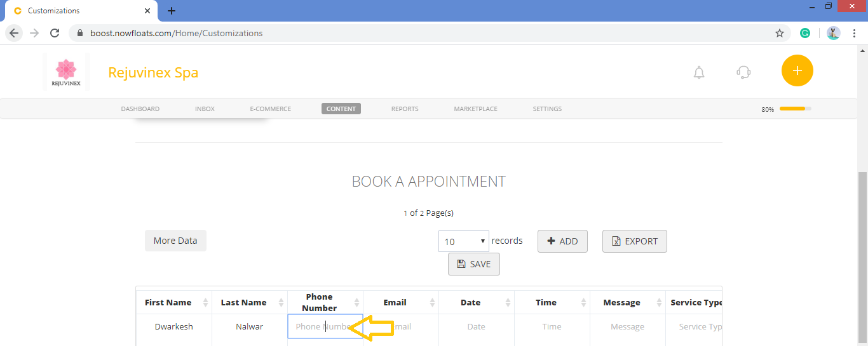Click the notification bell icon
The height and width of the screenshot is (346, 868).
point(699,72)
